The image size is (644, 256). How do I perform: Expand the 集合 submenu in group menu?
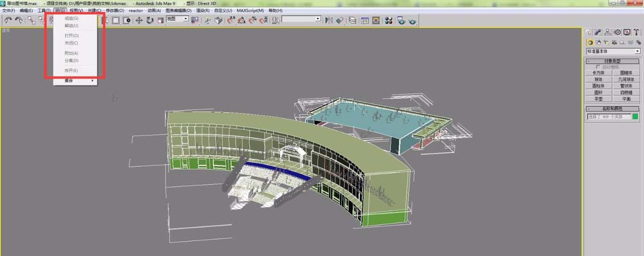[75, 81]
